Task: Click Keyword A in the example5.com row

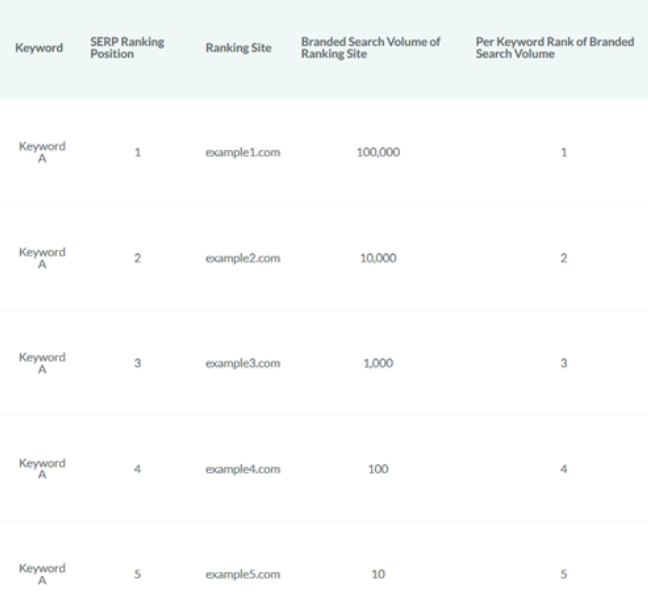Action: pos(42,574)
